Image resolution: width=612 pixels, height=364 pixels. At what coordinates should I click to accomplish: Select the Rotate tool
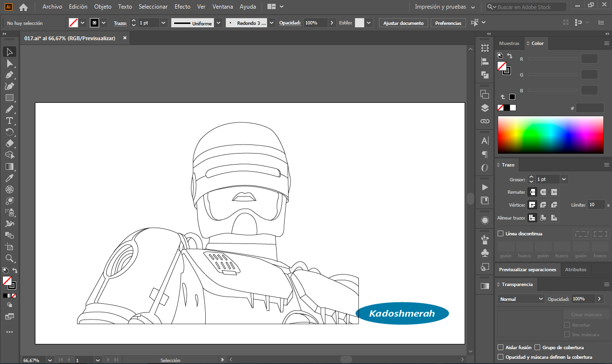(10, 132)
